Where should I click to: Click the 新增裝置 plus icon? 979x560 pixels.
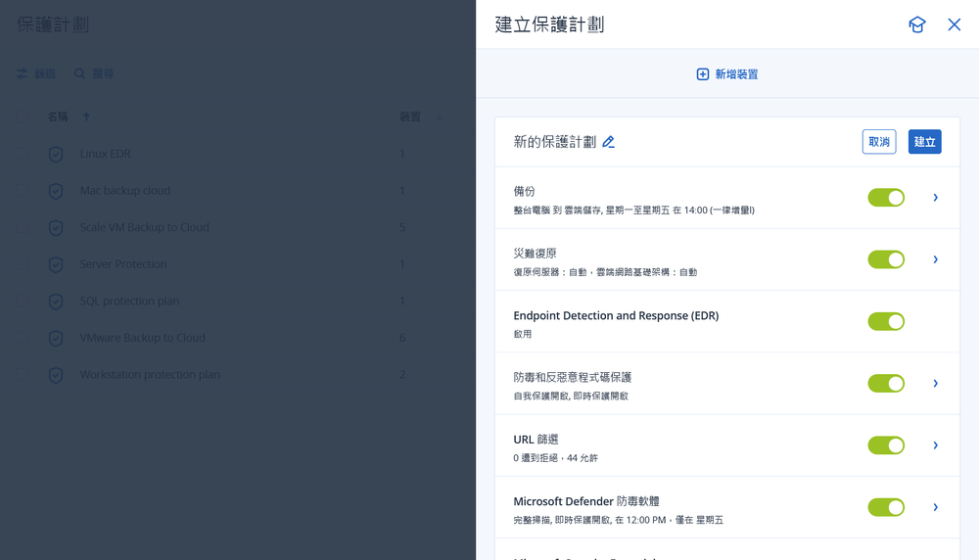[x=702, y=74]
